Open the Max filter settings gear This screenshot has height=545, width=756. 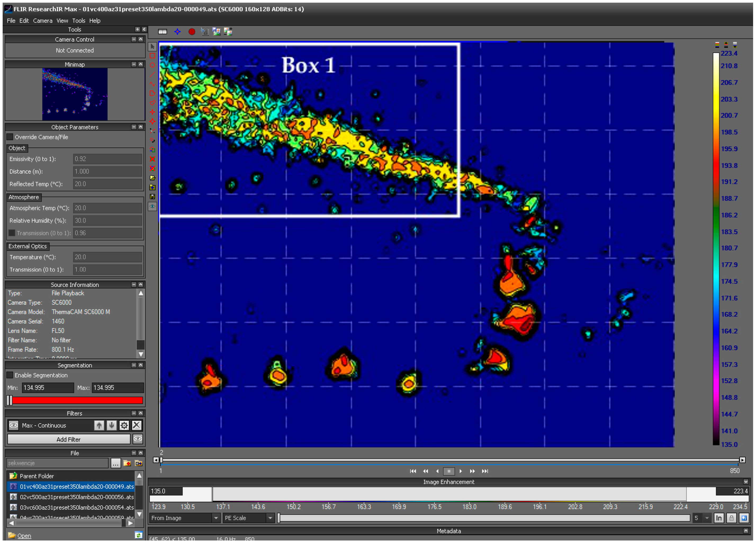[124, 426]
